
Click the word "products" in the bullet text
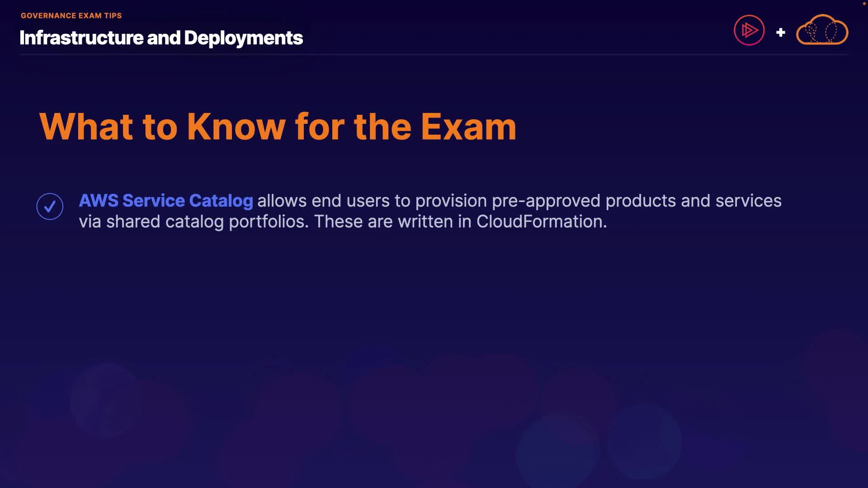coord(641,201)
